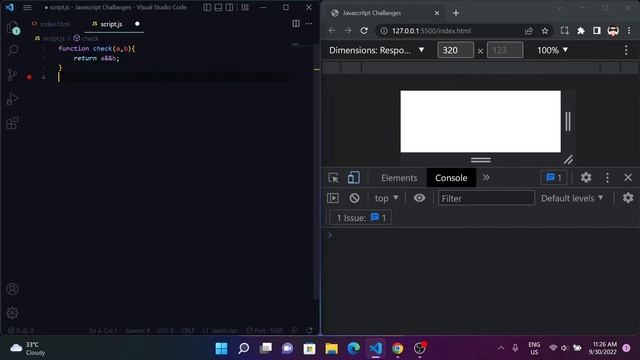Click the unsaved dot on script.js tab
The width and height of the screenshot is (640, 360).
coord(137,24)
